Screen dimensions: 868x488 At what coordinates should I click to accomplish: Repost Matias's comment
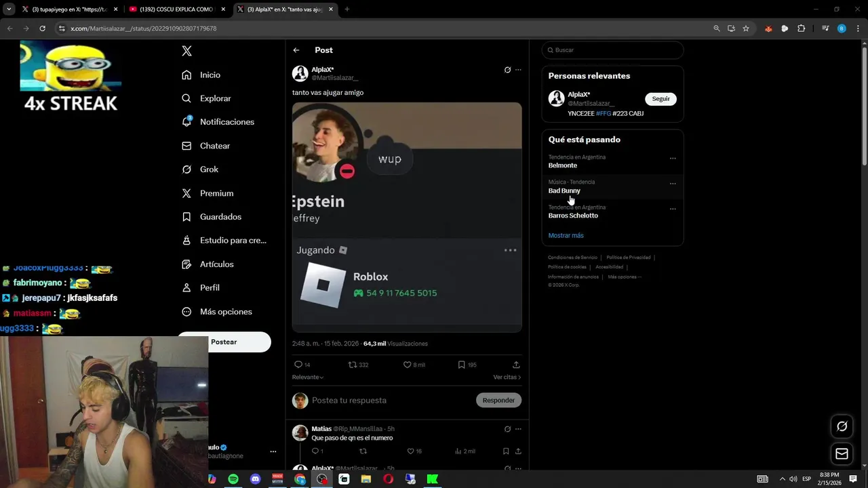(363, 451)
